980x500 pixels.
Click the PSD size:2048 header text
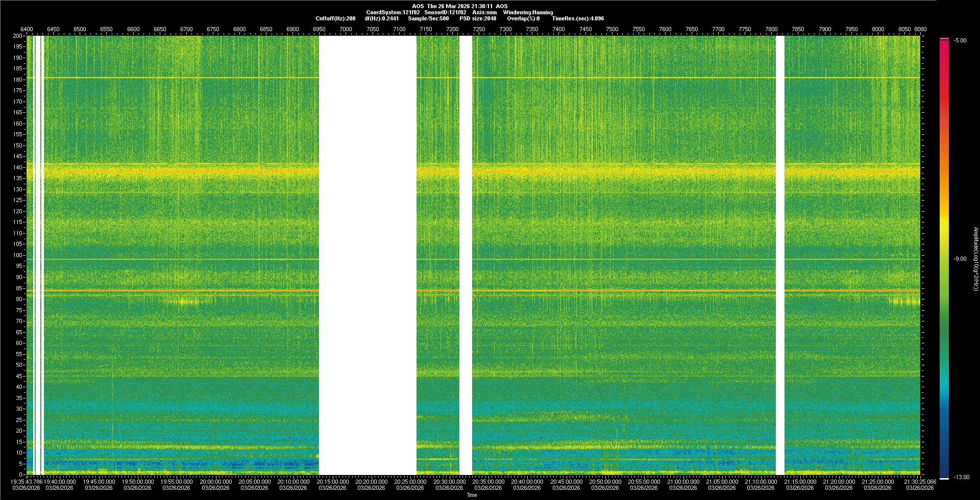[x=478, y=18]
